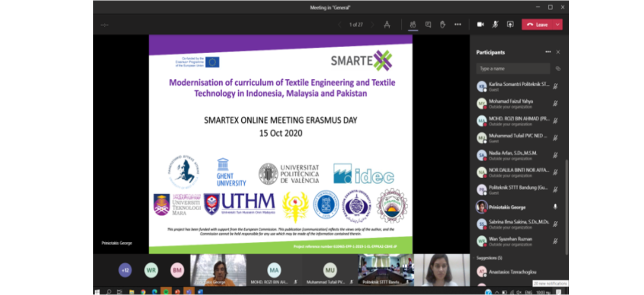Select participant Priniotakis George in list

pyautogui.click(x=519, y=207)
